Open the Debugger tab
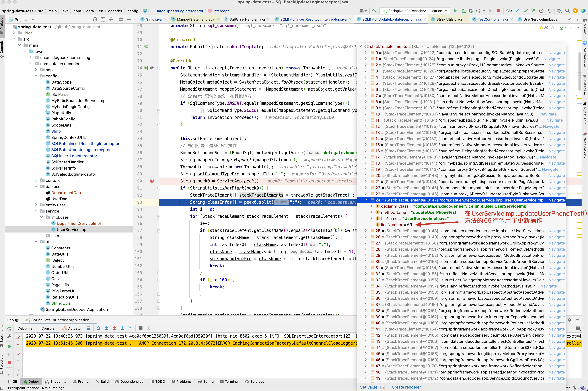Image resolution: width=588 pixels, height=391 pixels. pyautogui.click(x=26, y=328)
